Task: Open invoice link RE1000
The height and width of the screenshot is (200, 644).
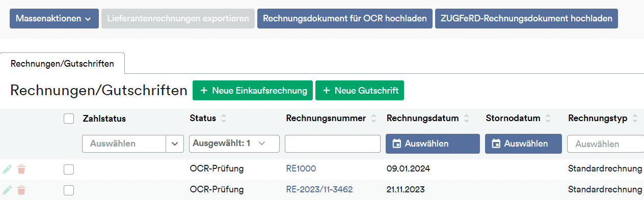Action: click(x=301, y=169)
